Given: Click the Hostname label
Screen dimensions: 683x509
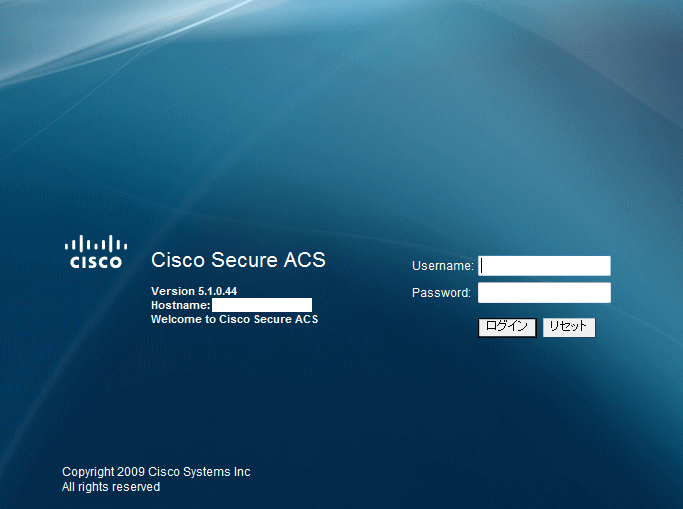Looking at the screenshot, I should (180, 305).
